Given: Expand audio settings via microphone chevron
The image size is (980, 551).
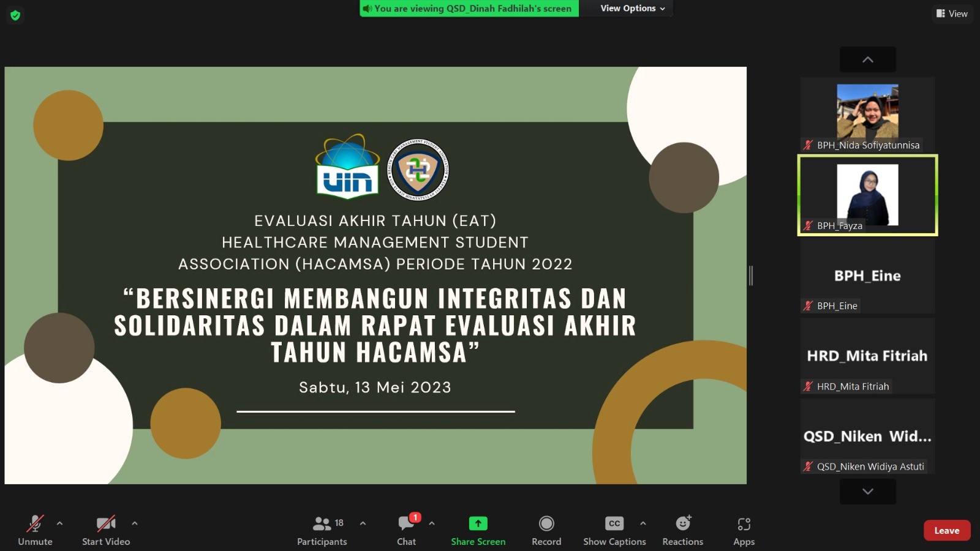Looking at the screenshot, I should pos(59,523).
